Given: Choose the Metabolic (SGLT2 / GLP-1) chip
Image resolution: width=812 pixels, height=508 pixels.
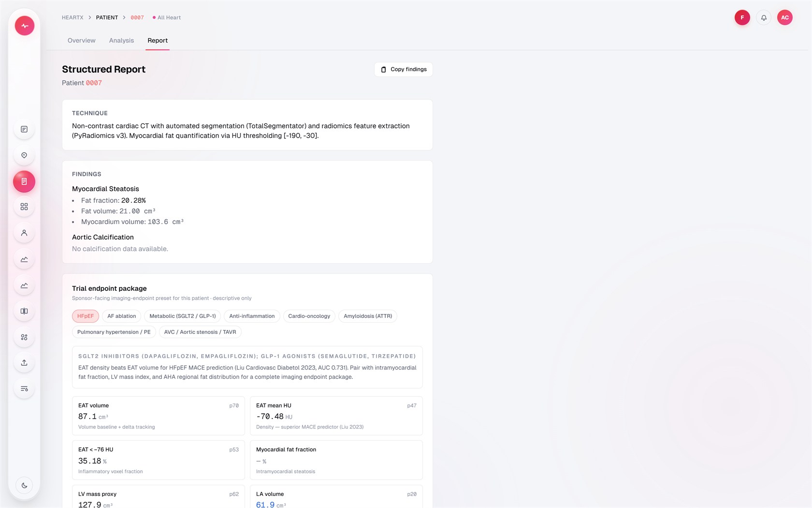Looking at the screenshot, I should (x=183, y=316).
